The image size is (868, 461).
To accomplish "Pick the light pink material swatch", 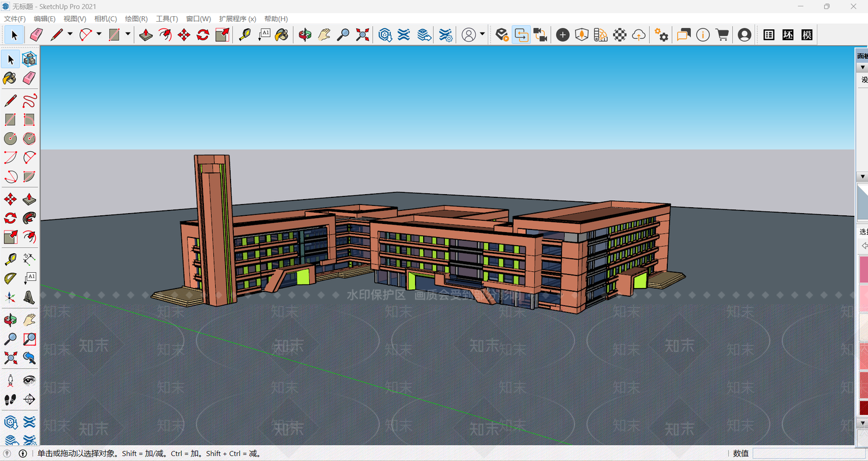I will pos(864,298).
